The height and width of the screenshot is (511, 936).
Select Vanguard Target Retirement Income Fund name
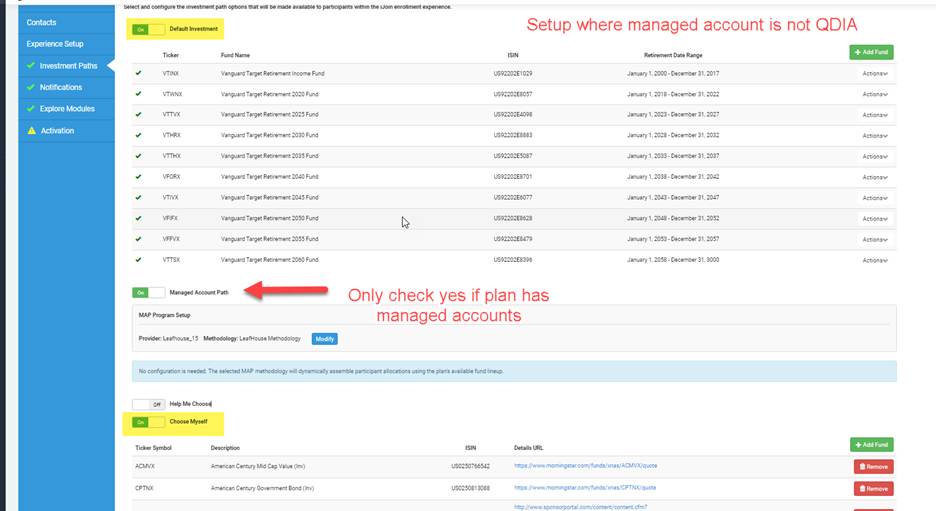(272, 73)
